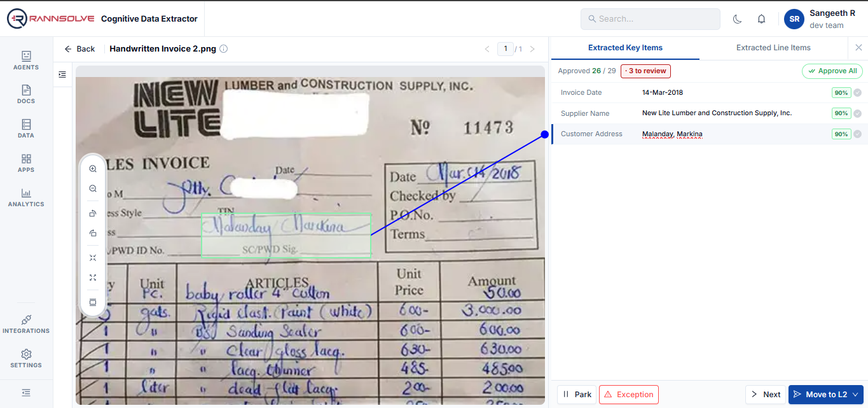
Task: Focus the top Search field
Action: click(650, 19)
